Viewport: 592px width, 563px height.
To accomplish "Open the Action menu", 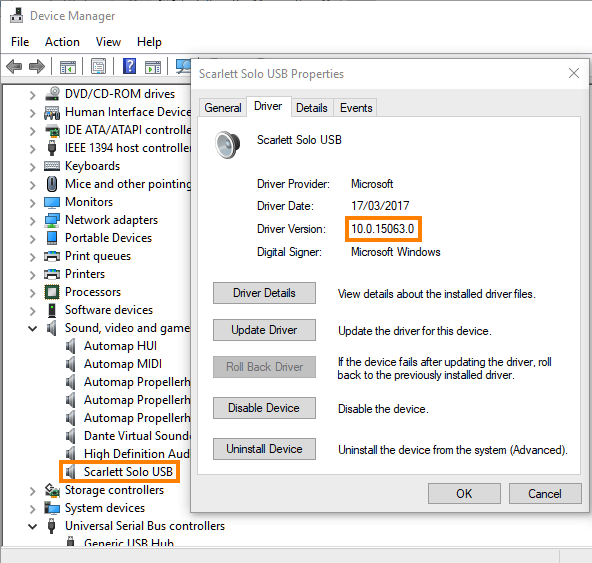I will coord(62,42).
